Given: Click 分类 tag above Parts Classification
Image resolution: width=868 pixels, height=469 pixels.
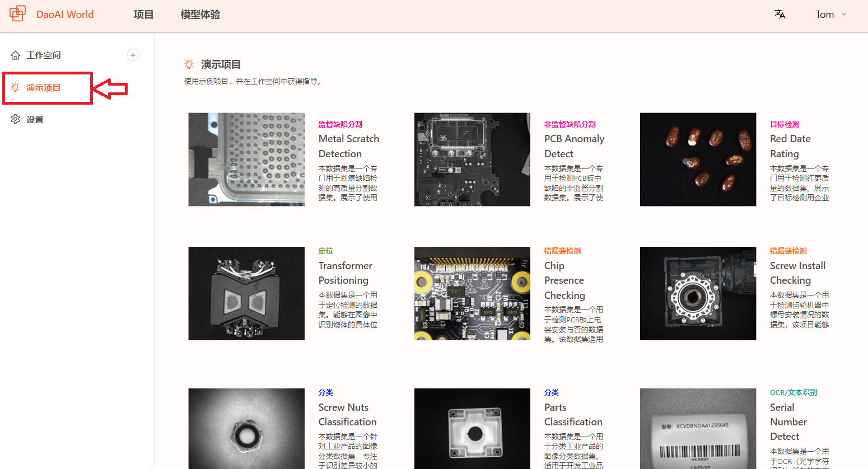Looking at the screenshot, I should coord(552,392).
